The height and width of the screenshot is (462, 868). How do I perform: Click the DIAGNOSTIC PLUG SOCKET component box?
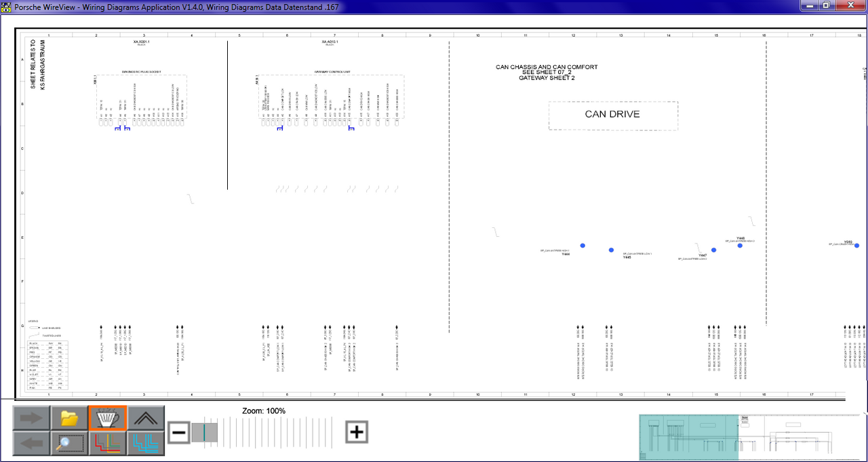point(141,98)
